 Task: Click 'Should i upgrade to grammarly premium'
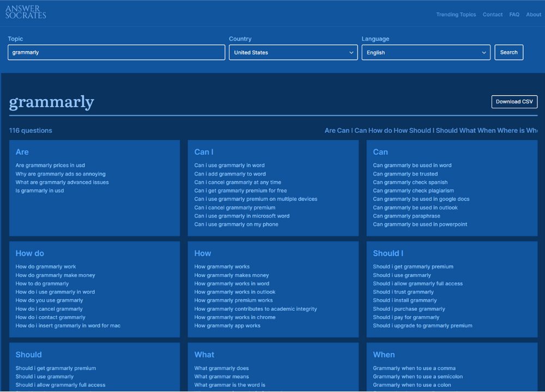pyautogui.click(x=423, y=326)
